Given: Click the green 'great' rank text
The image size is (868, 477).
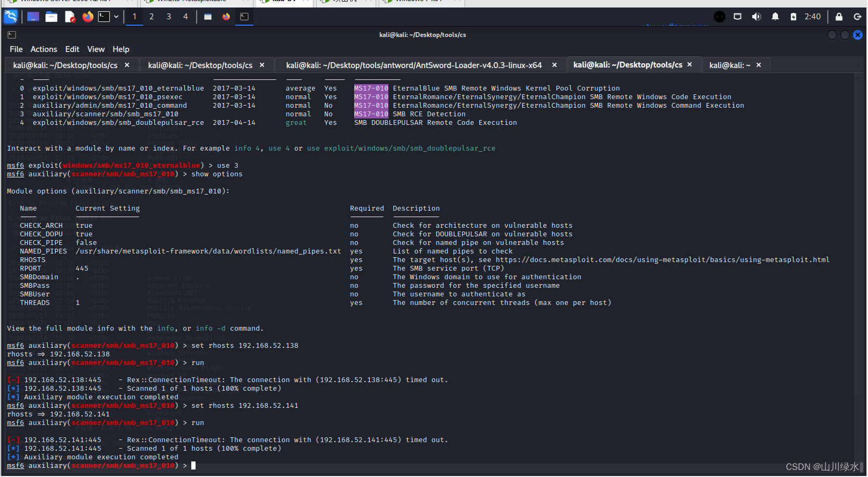Looking at the screenshot, I should 296,123.
